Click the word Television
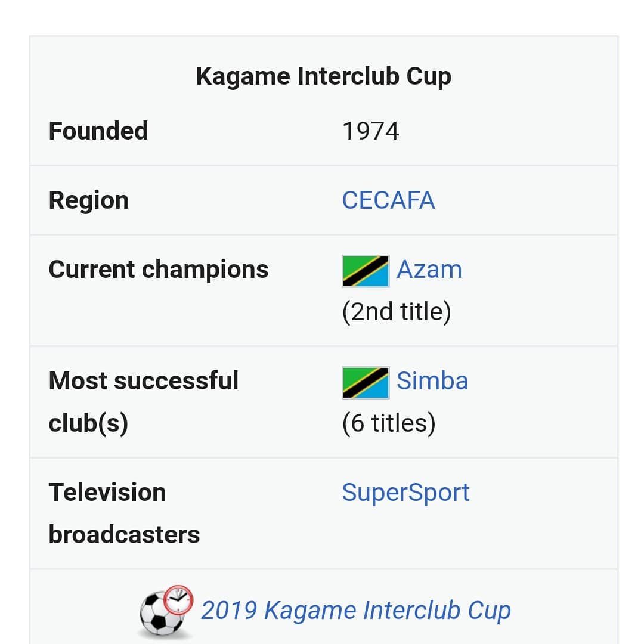Image resolution: width=644 pixels, height=644 pixels. [x=107, y=493]
